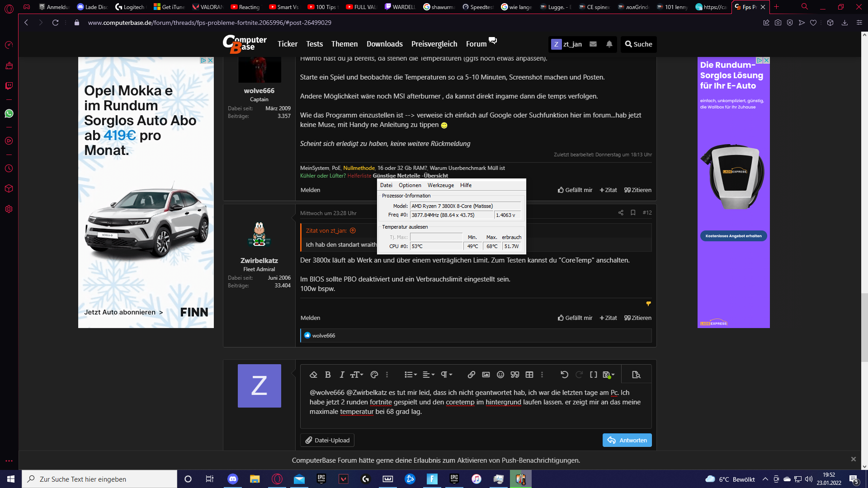Open the Preisvergleich menu
The height and width of the screenshot is (488, 868).
(x=434, y=44)
